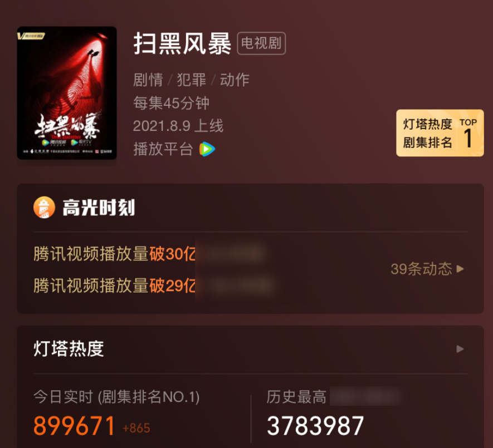
Task: Click the 电视剧 category tag
Action: 261,43
